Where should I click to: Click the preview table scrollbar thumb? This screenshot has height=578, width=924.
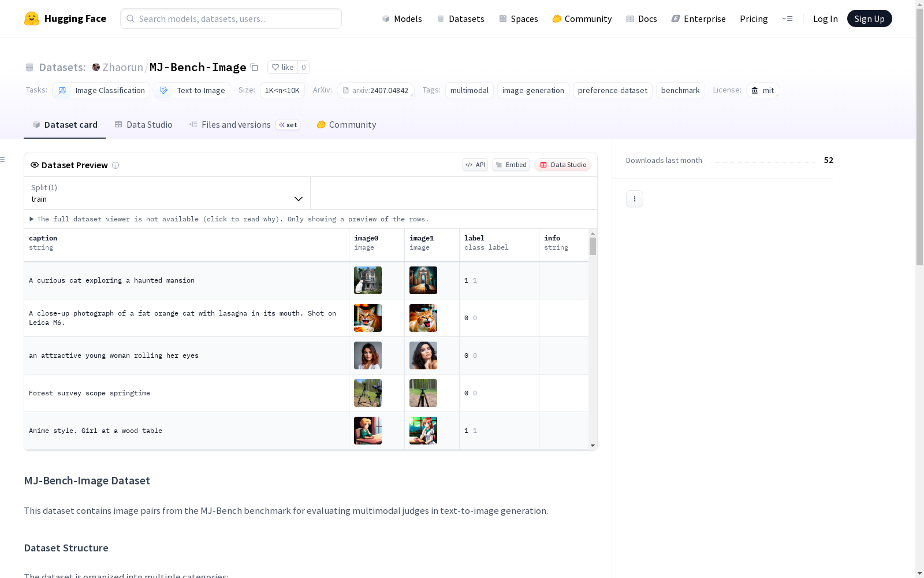pos(593,246)
